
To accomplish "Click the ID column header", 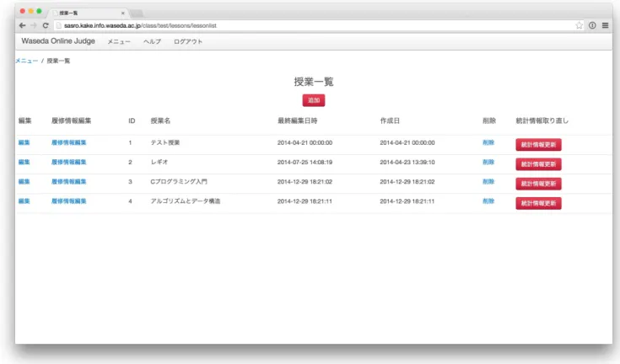I will click(132, 120).
